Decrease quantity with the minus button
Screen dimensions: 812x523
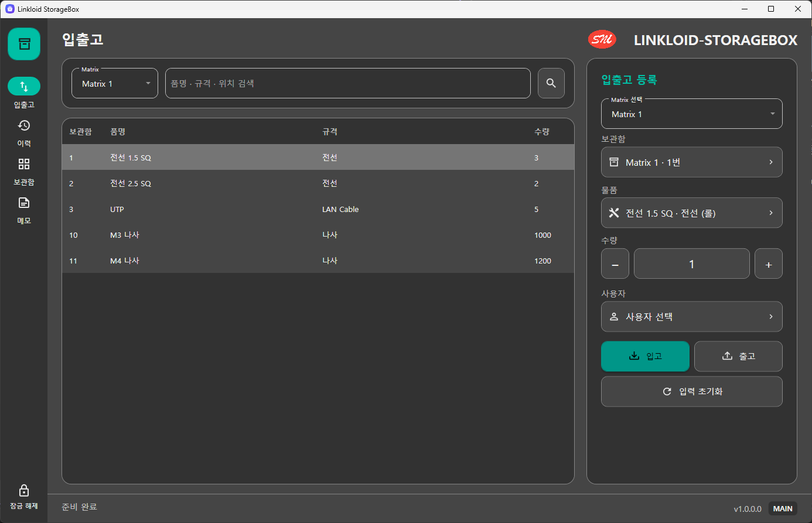[615, 264]
